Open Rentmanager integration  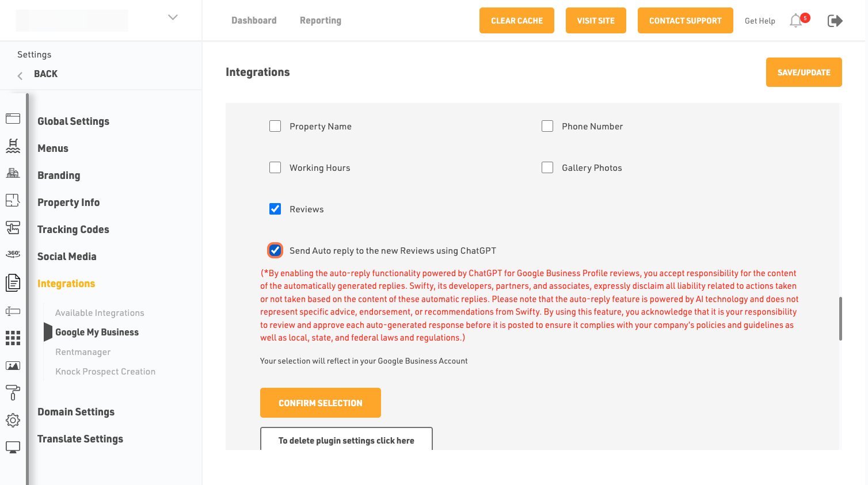[83, 352]
